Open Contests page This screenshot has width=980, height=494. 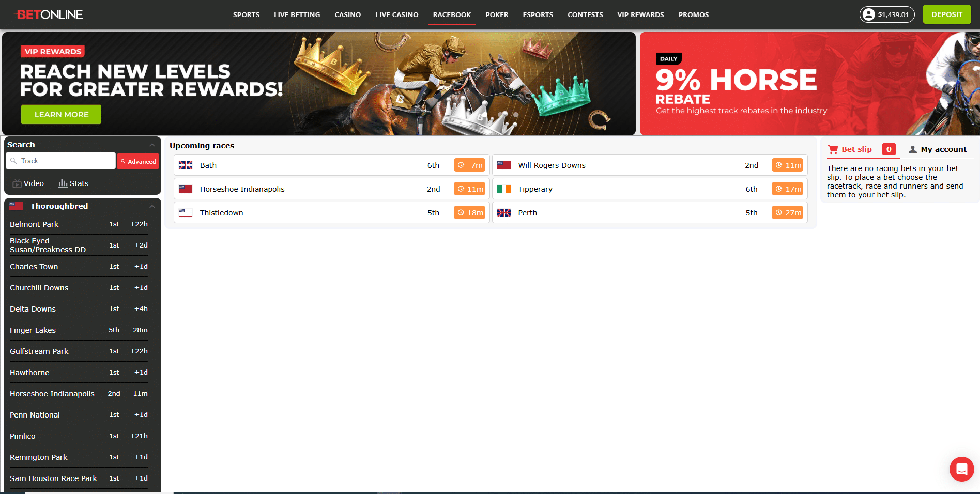[x=585, y=14]
